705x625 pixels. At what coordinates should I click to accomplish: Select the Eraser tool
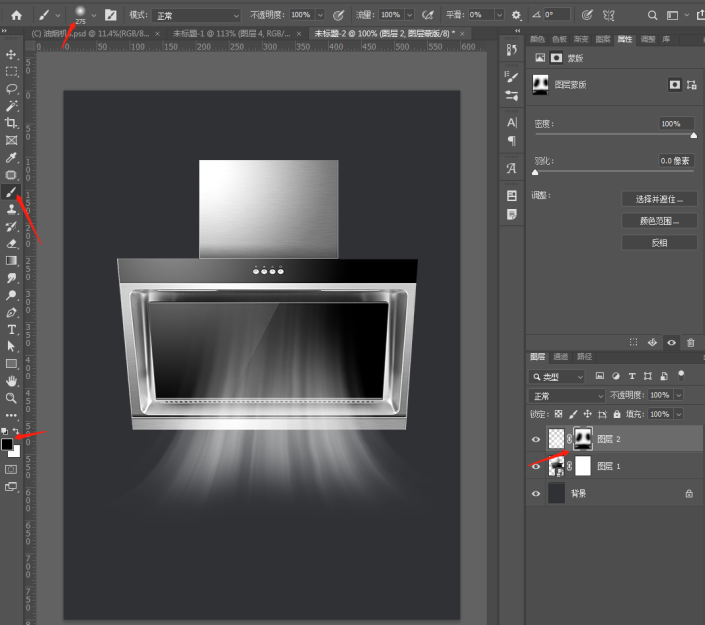tap(11, 244)
